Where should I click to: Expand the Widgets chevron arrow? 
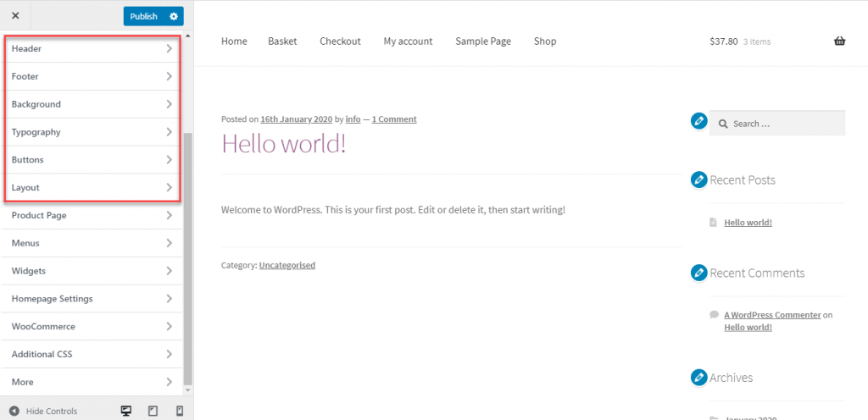pos(170,271)
